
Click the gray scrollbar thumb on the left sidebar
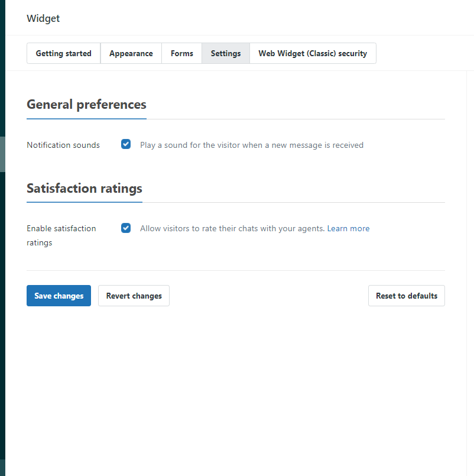[2, 154]
